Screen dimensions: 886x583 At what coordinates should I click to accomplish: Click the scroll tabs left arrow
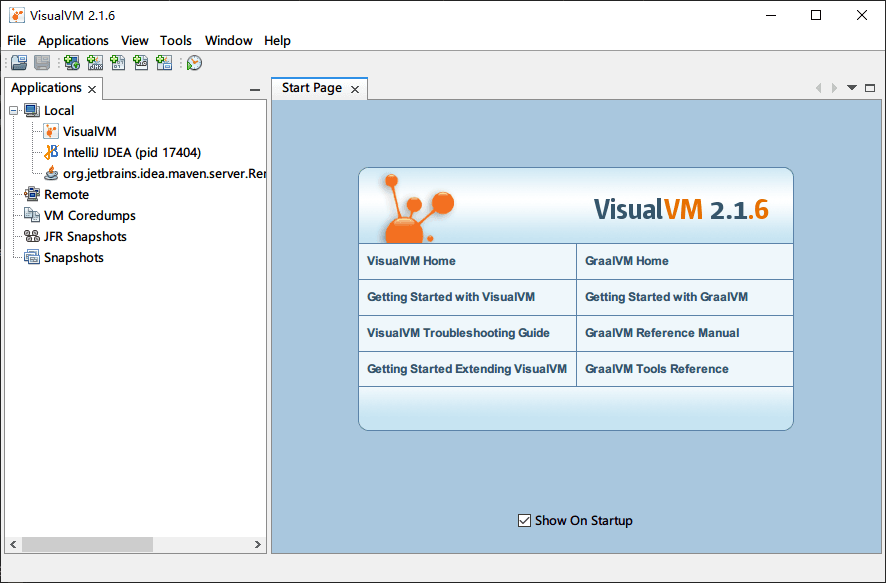tap(818, 88)
